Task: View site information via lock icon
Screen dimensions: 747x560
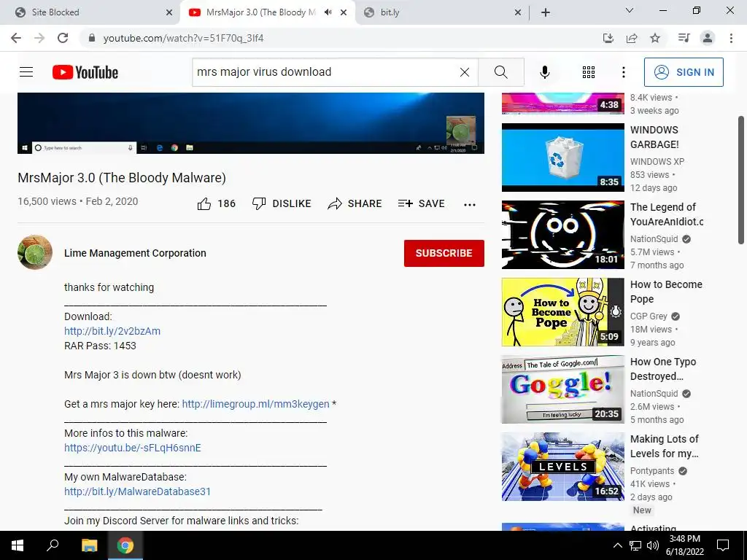Action: 93,38
